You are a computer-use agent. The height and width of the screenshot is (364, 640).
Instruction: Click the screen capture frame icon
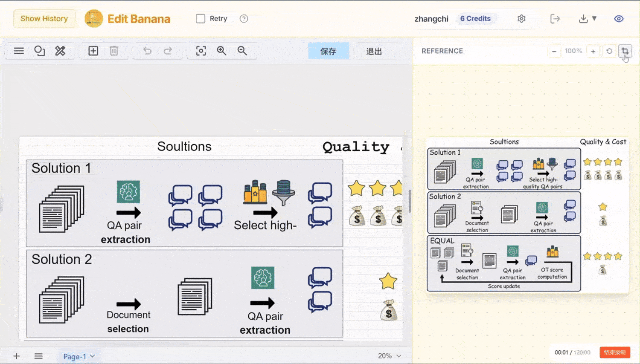coord(201,51)
